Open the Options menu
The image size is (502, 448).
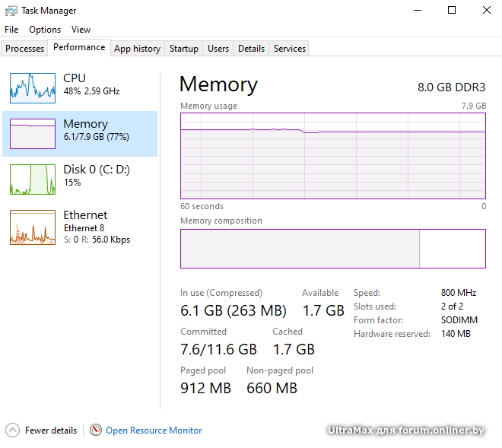click(45, 30)
